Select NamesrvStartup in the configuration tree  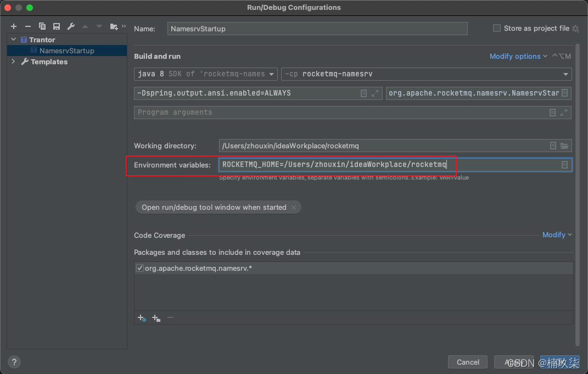click(66, 51)
